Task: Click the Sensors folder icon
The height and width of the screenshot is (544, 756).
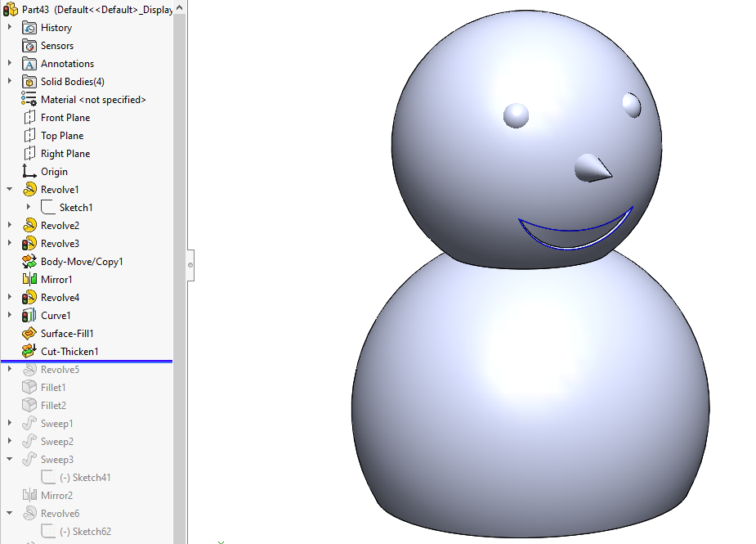Action: 29,46
